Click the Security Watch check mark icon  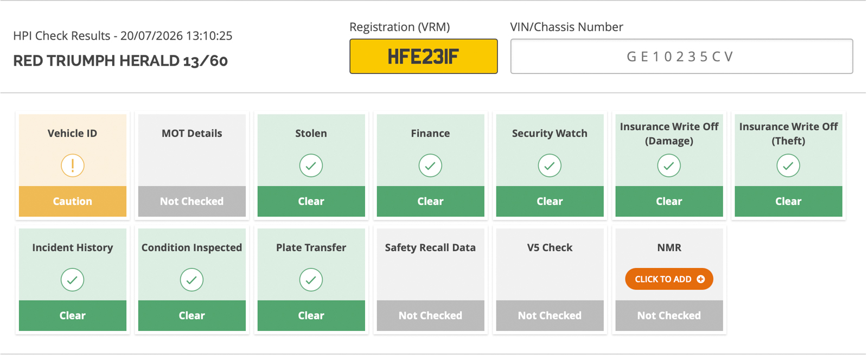tap(550, 165)
